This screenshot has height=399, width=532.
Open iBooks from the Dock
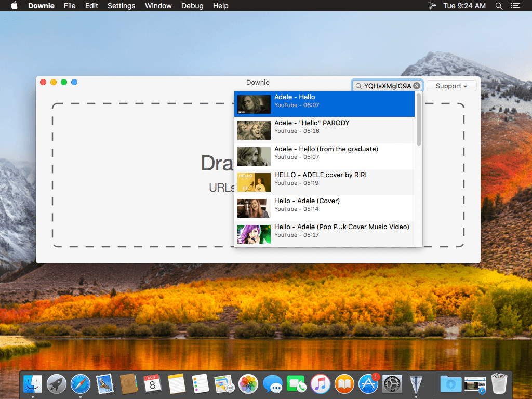(344, 384)
